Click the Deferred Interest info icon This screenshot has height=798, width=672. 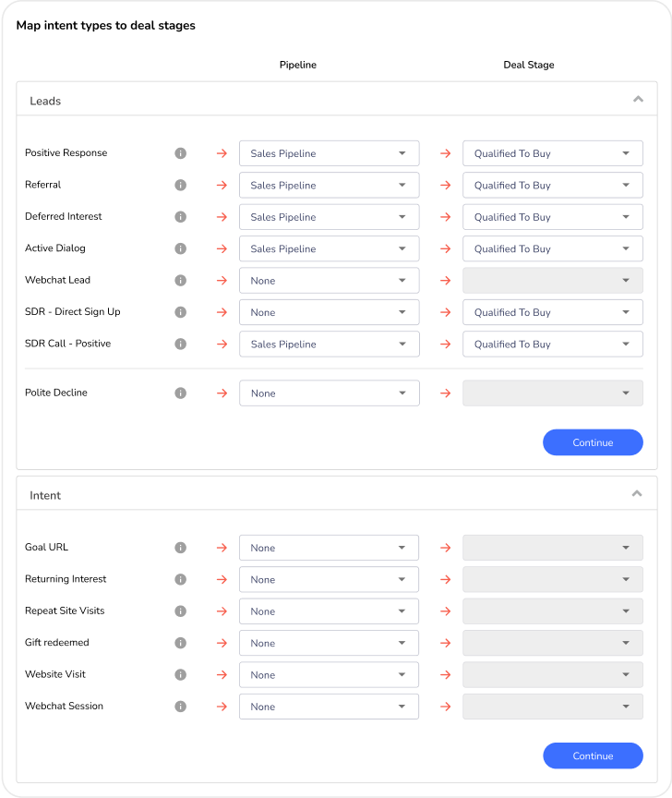(181, 217)
